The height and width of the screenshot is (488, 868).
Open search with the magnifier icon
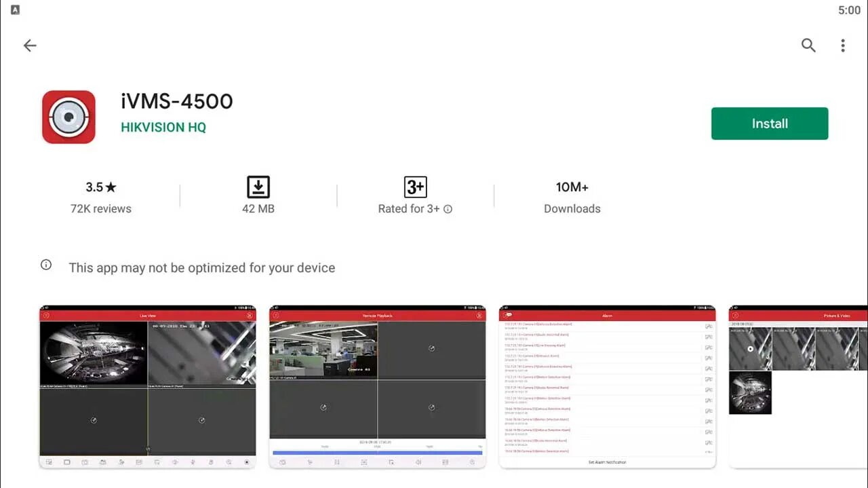tap(808, 45)
